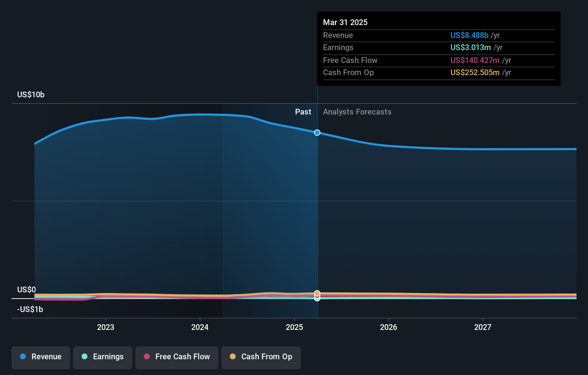Toggle the Free Cash Flow legend button

[x=177, y=357]
